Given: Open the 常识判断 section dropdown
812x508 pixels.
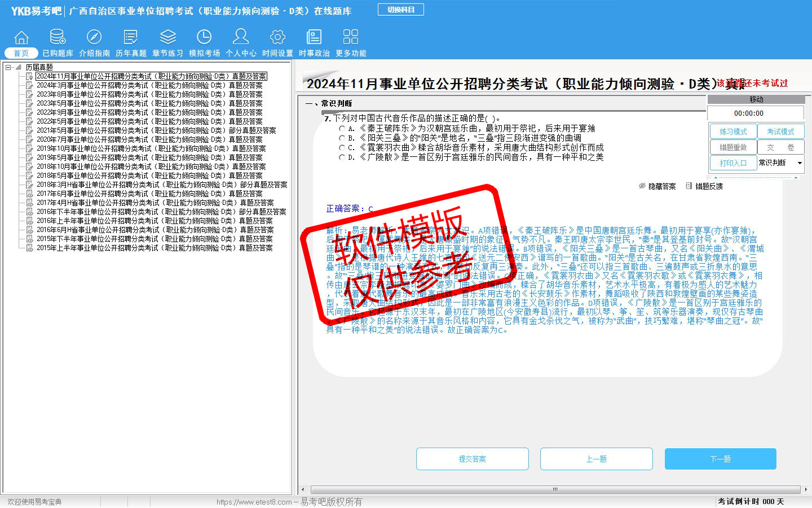Looking at the screenshot, I should click(800, 163).
